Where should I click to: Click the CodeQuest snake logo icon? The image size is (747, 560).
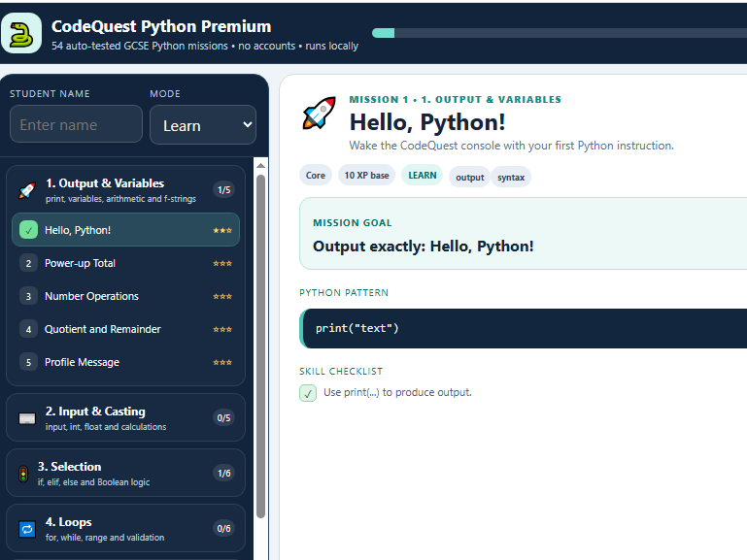(21, 33)
